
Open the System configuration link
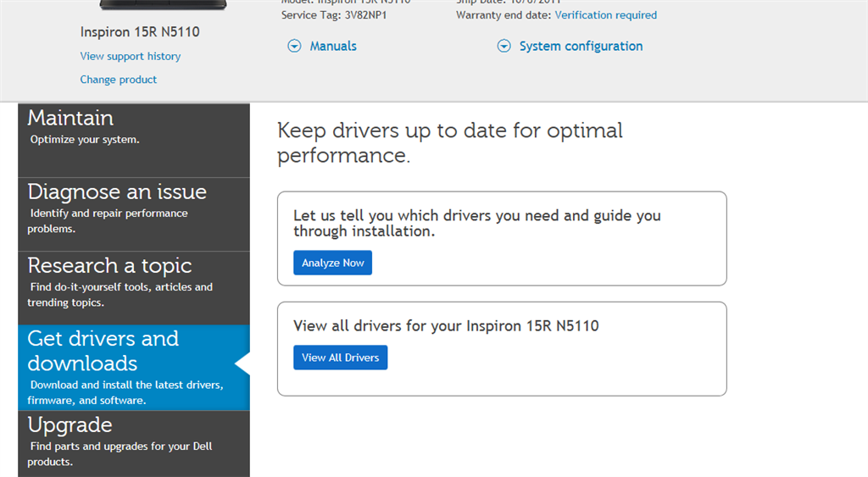click(x=581, y=46)
